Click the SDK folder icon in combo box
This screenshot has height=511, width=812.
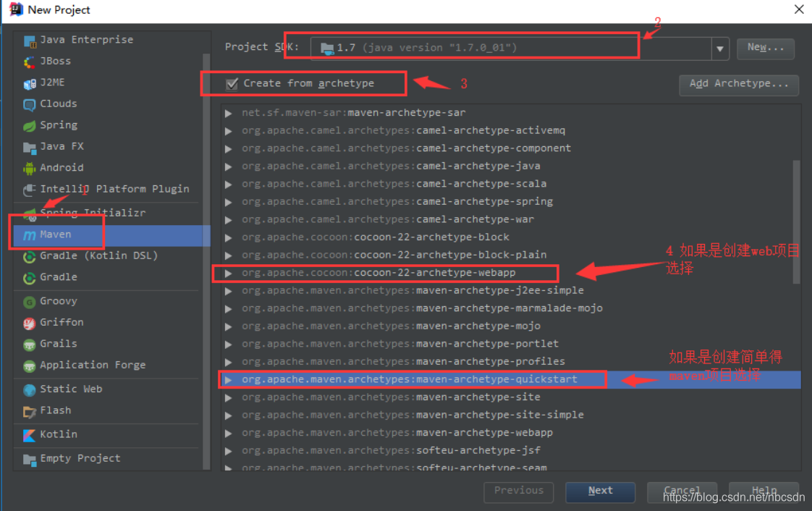click(x=327, y=48)
